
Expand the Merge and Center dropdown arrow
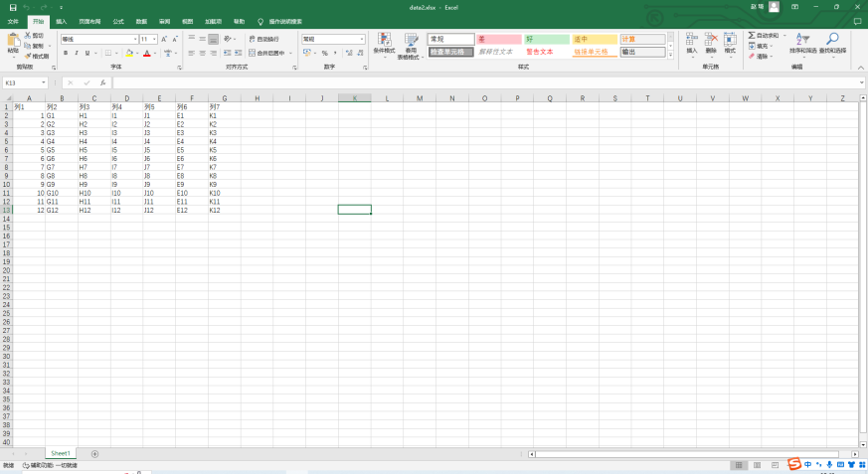tap(290, 53)
